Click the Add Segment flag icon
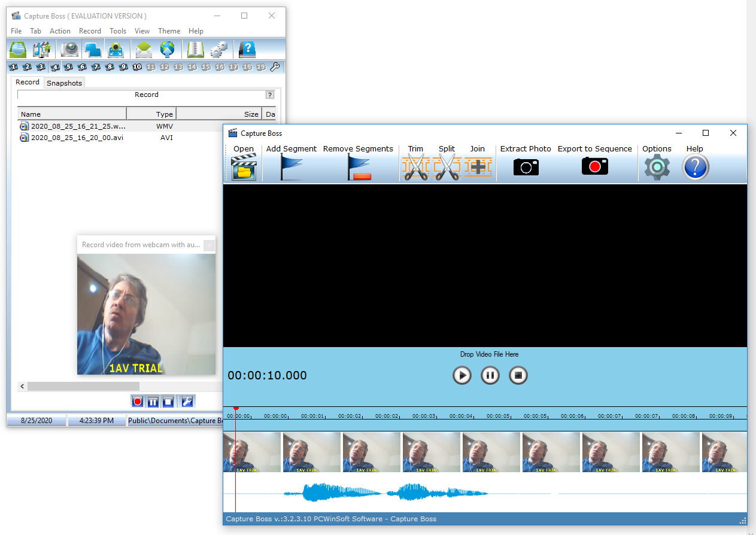 292,168
